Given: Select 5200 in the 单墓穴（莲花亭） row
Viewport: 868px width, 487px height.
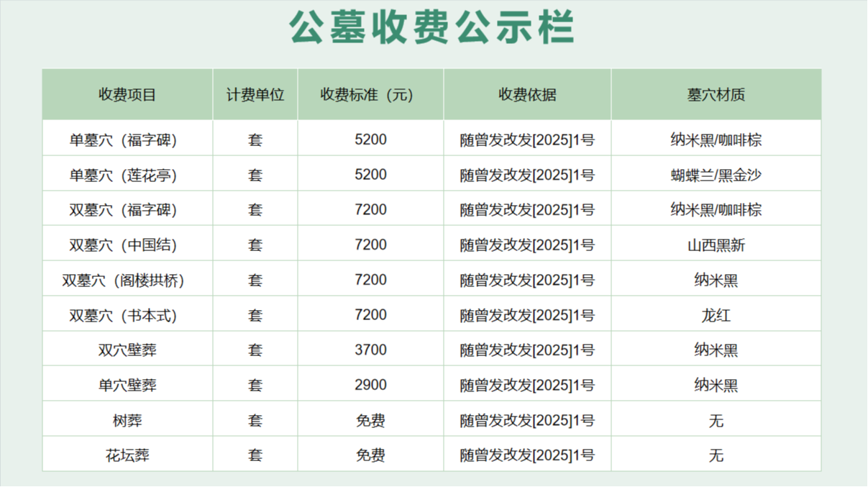Looking at the screenshot, I should [x=371, y=173].
